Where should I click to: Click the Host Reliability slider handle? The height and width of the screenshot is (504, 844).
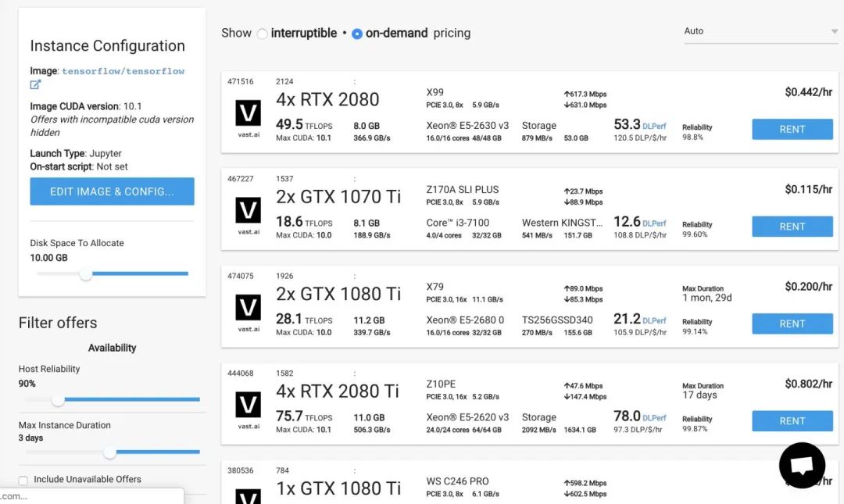[58, 399]
